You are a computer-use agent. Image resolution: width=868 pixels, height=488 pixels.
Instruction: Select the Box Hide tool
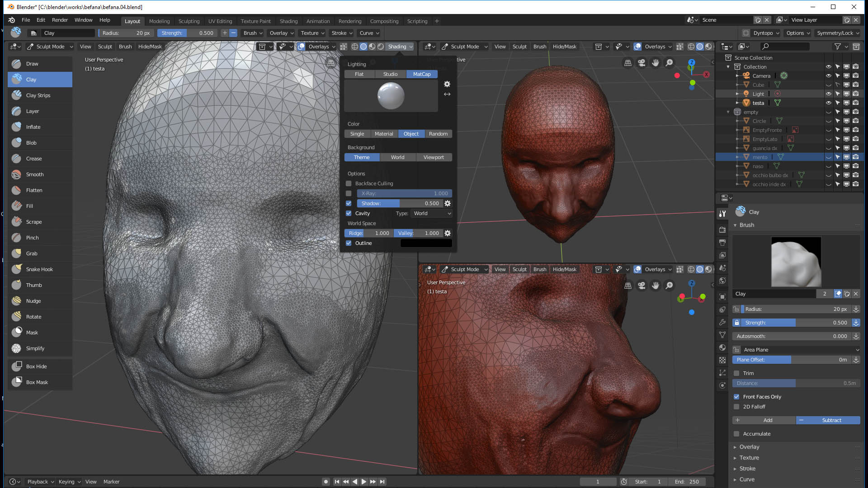click(40, 366)
